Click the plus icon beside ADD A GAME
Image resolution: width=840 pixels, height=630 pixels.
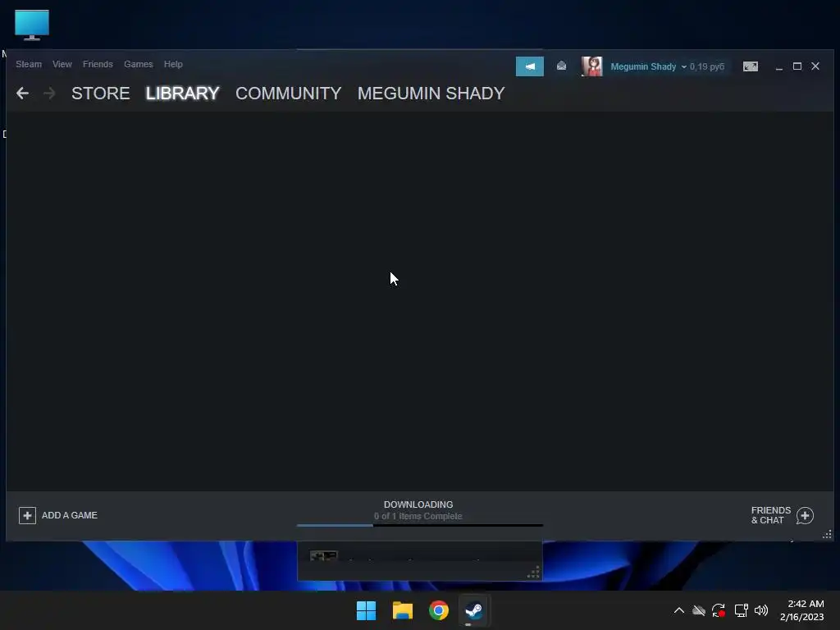coord(27,515)
